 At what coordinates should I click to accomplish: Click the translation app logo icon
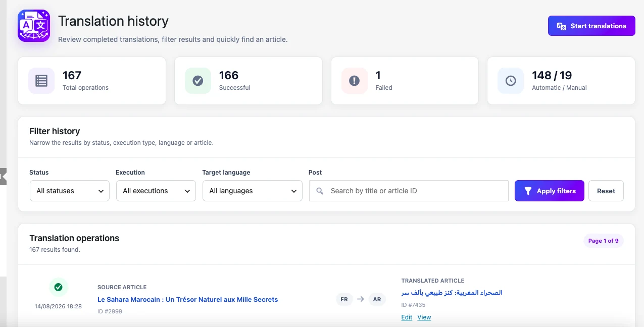34,26
